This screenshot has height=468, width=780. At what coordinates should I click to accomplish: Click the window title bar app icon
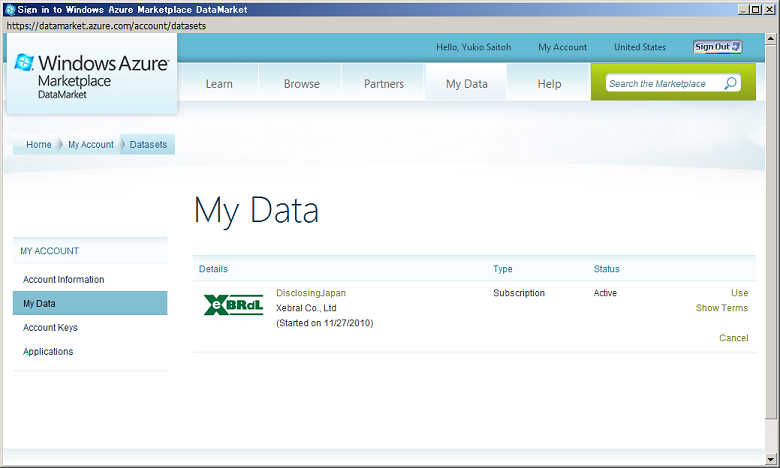[x=9, y=9]
